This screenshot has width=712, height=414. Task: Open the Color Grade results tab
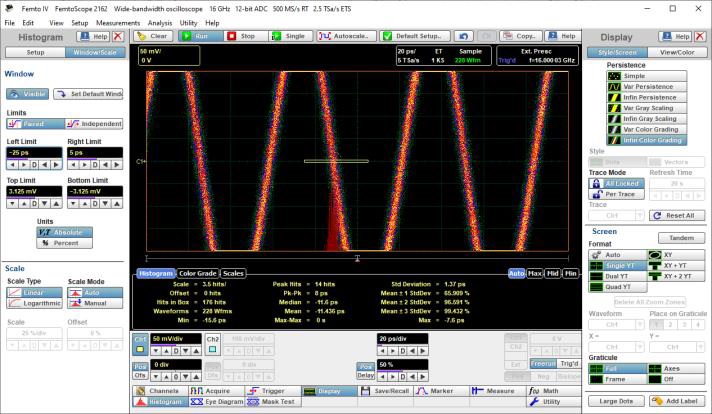tap(199, 272)
